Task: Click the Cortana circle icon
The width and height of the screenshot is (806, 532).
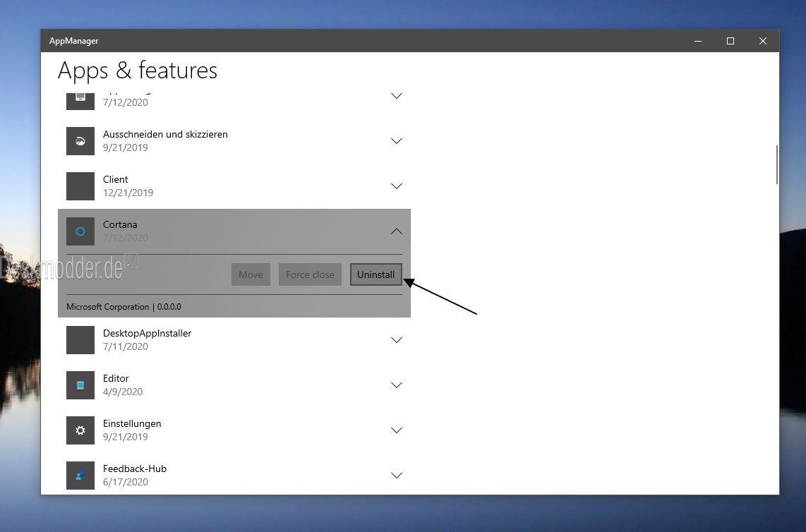Action: tap(80, 231)
